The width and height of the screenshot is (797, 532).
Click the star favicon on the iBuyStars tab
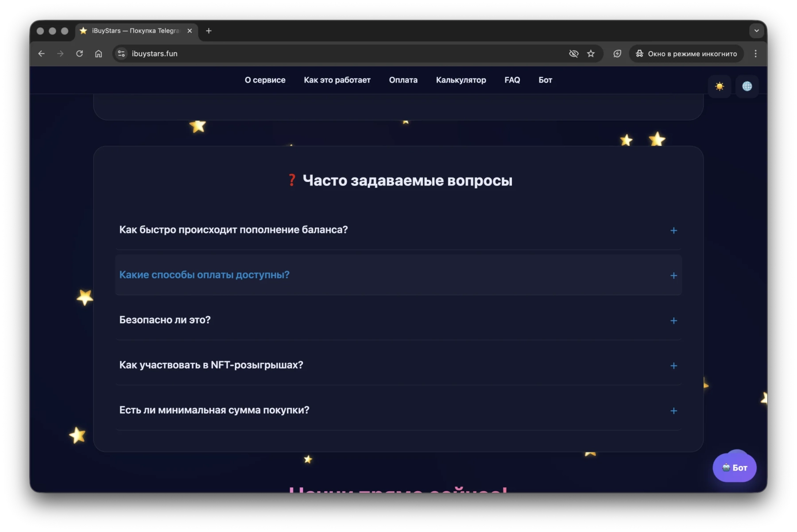(x=84, y=31)
